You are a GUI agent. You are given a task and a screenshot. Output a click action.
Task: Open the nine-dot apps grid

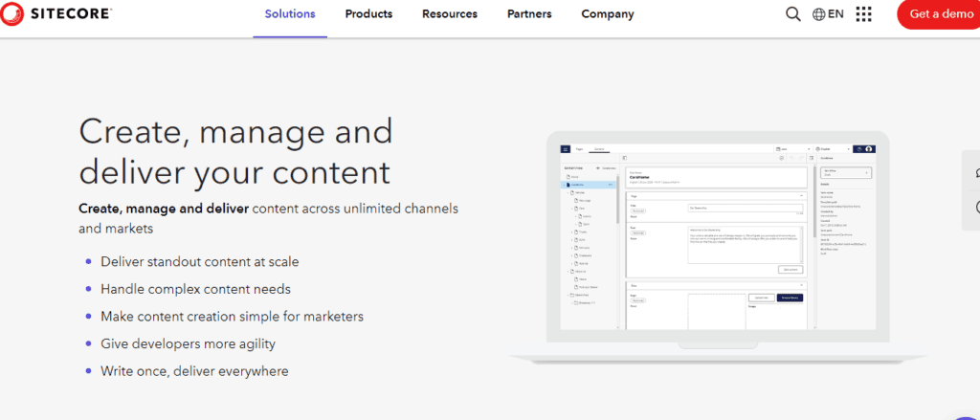click(863, 14)
